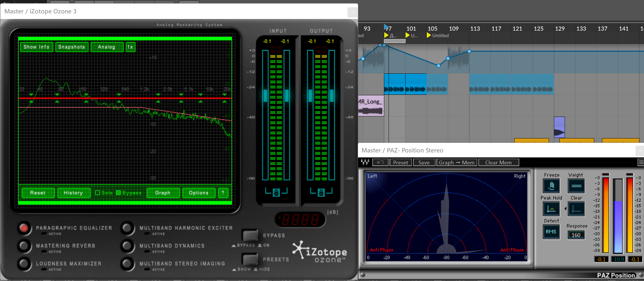Click the Clear Mem button
This screenshot has height=281, width=644.
(498, 162)
